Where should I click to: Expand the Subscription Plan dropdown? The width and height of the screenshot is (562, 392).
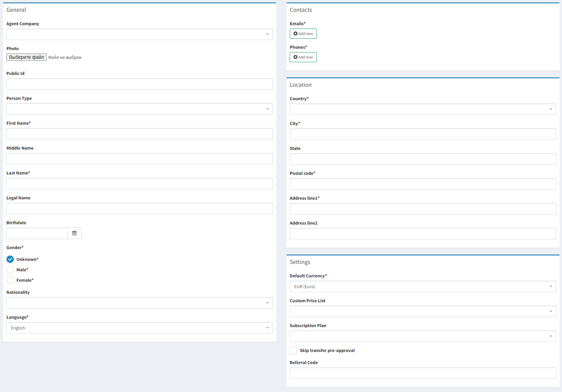click(x=423, y=336)
